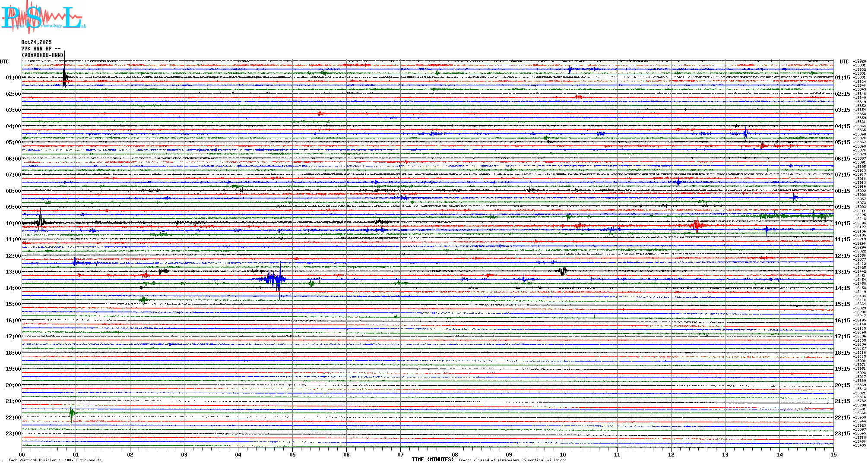The image size is (868, 466).
Task: Click the red seismic event on the 10:00 row
Action: 696,225
